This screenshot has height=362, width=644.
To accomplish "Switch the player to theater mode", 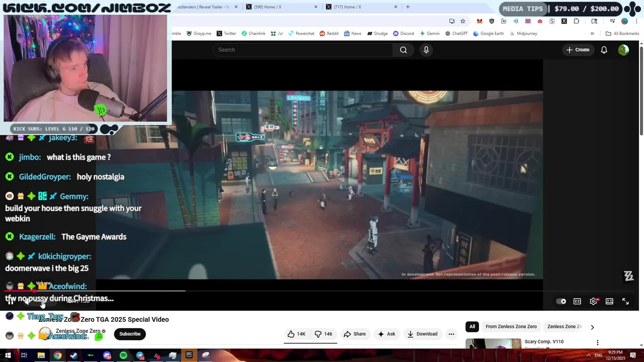I will 609,301.
